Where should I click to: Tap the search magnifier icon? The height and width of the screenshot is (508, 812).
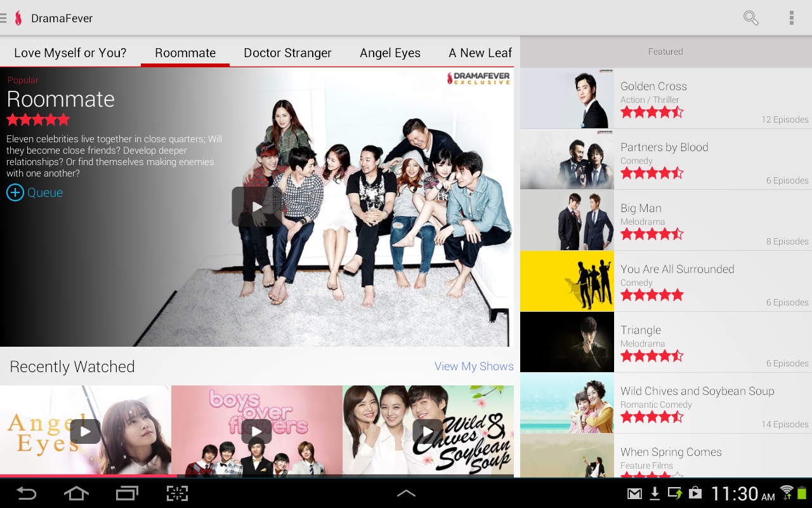750,18
